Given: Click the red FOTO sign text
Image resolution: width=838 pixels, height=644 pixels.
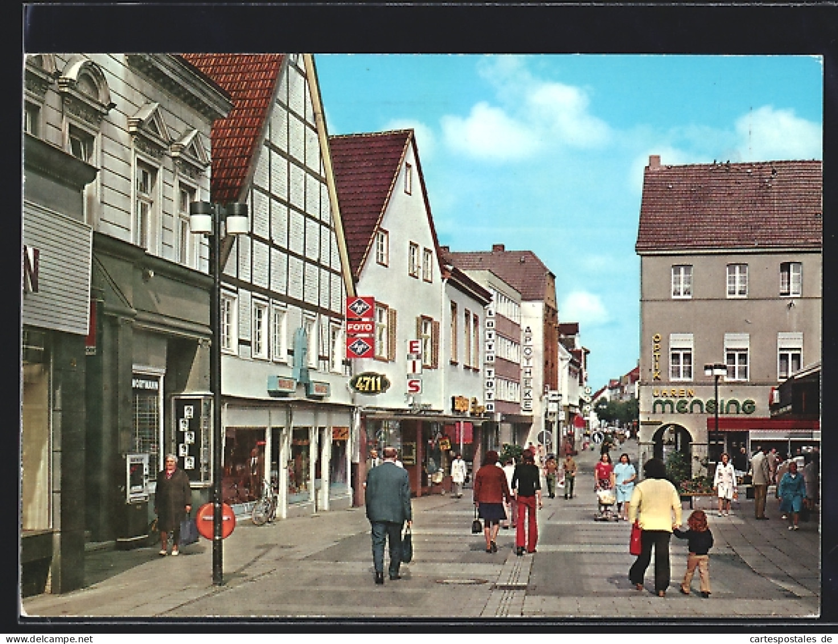Looking at the screenshot, I should pos(360,327).
